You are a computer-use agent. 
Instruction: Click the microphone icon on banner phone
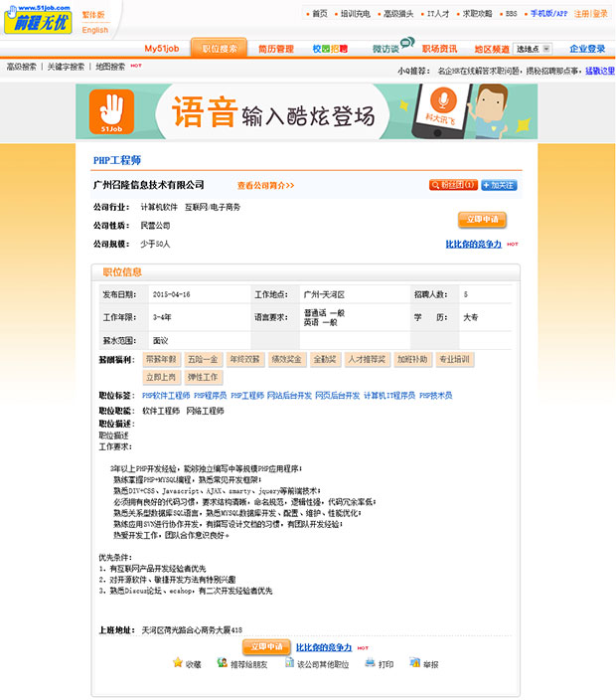click(x=443, y=99)
